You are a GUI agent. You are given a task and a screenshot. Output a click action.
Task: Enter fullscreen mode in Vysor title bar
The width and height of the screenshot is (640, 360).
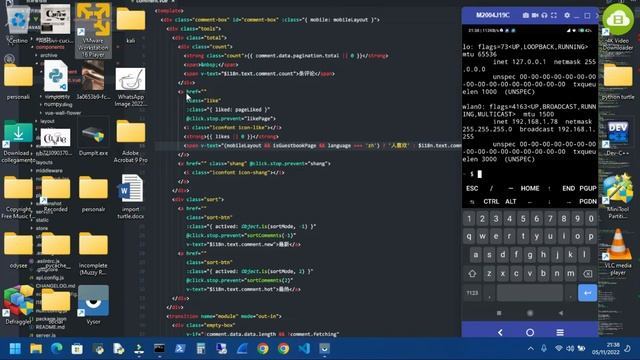coord(554,16)
